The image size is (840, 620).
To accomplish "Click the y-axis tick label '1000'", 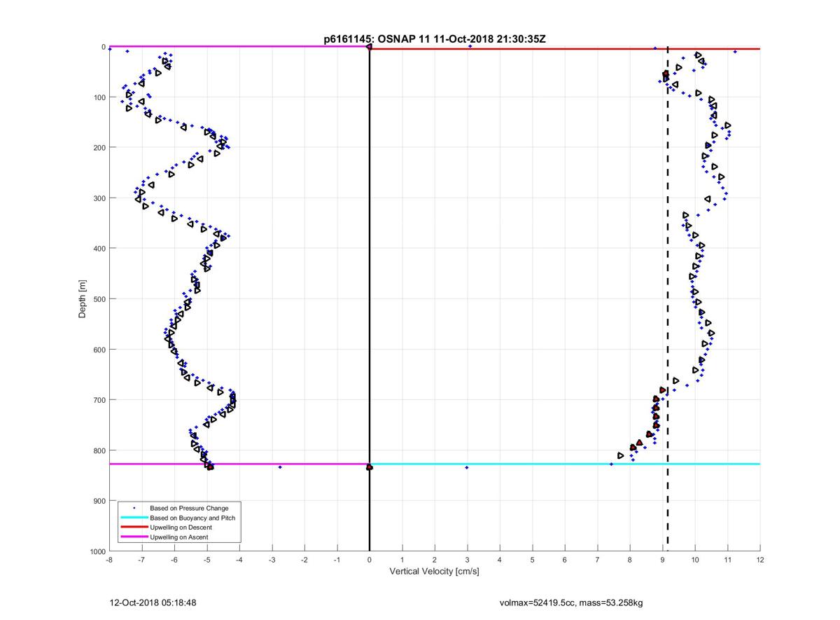I will pos(97,551).
